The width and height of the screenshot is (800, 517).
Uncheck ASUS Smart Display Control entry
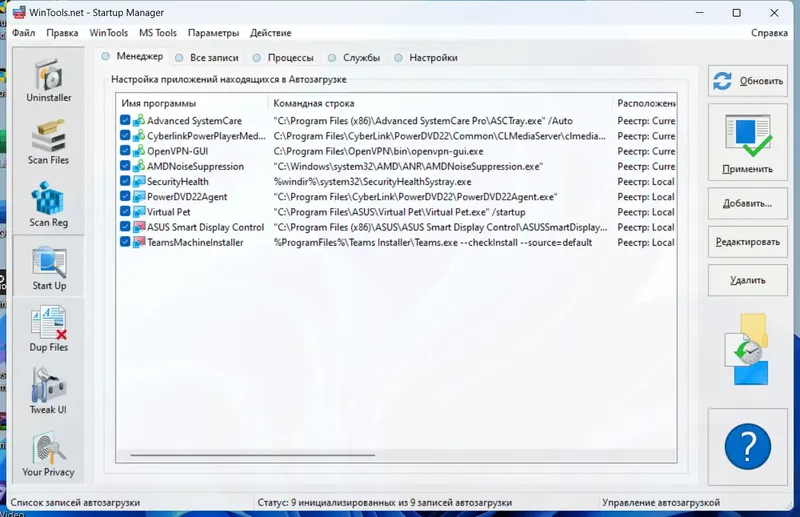pos(125,226)
